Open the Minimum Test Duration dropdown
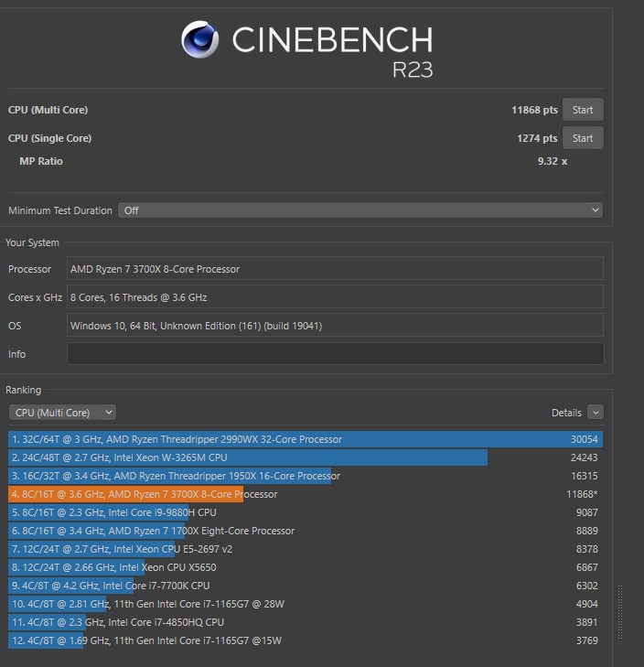The width and height of the screenshot is (644, 667). 360,210
